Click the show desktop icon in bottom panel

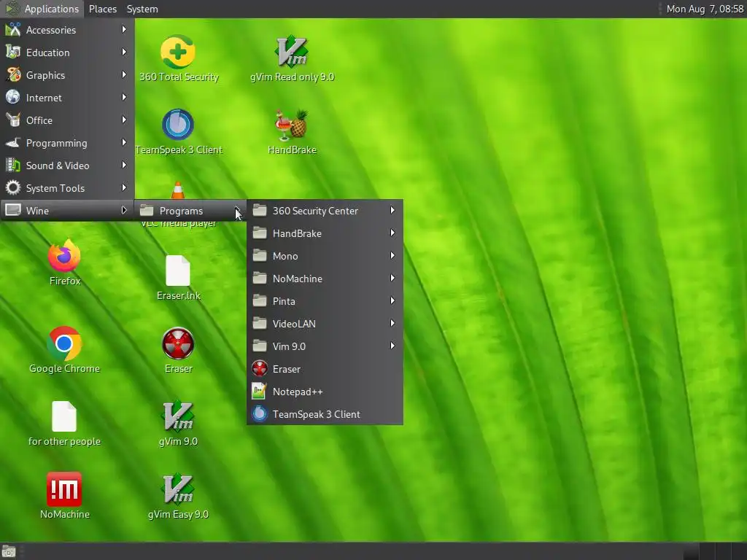point(9,551)
